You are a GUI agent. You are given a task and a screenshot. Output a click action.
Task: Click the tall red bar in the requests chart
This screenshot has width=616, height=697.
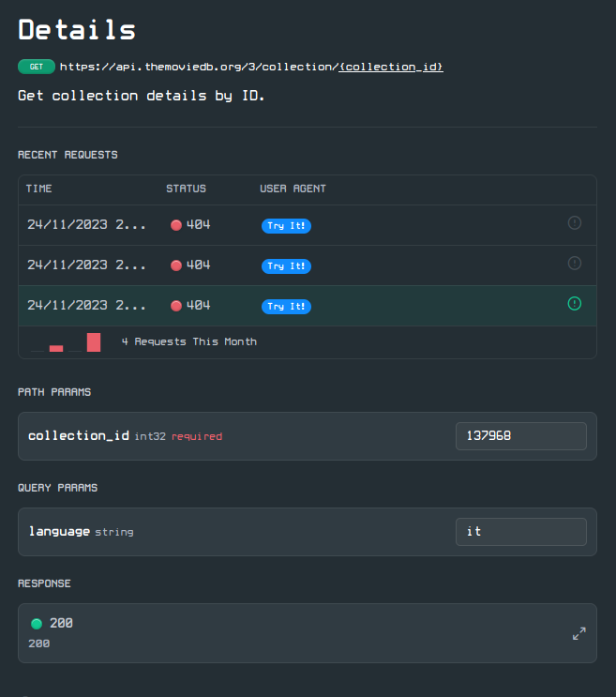tap(94, 342)
